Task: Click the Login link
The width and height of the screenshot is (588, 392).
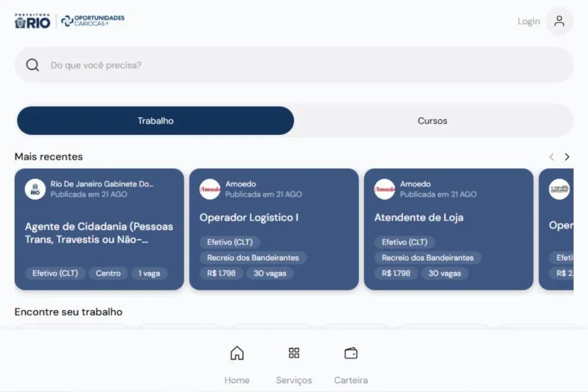Action: (x=529, y=21)
